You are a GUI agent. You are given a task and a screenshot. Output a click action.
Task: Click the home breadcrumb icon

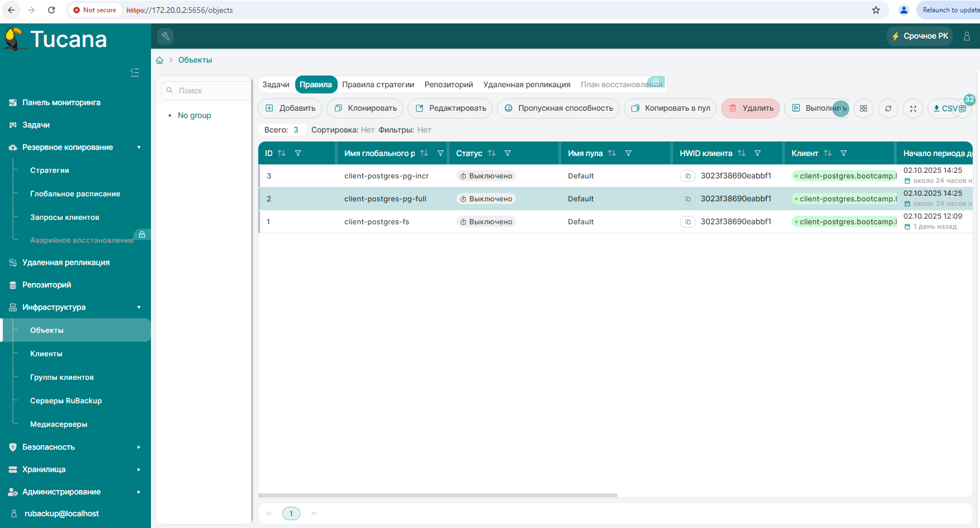160,60
